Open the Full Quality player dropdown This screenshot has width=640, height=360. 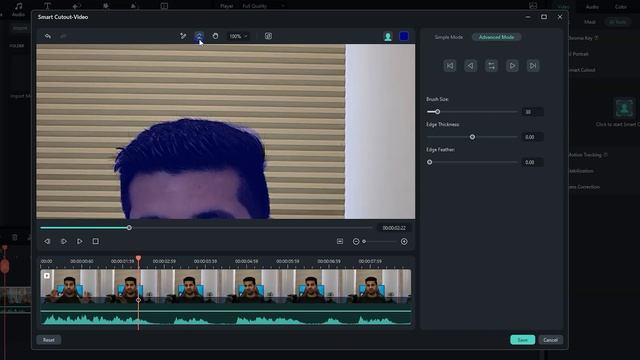point(263,6)
